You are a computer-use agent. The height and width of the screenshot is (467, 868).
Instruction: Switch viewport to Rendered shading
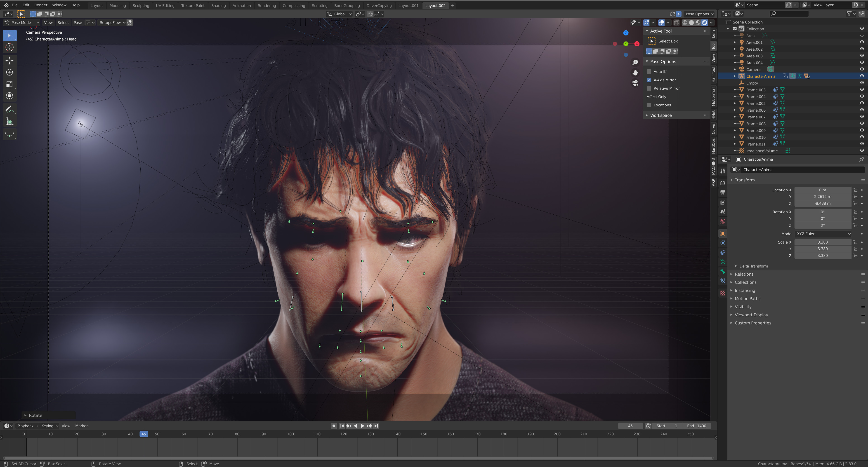click(705, 23)
